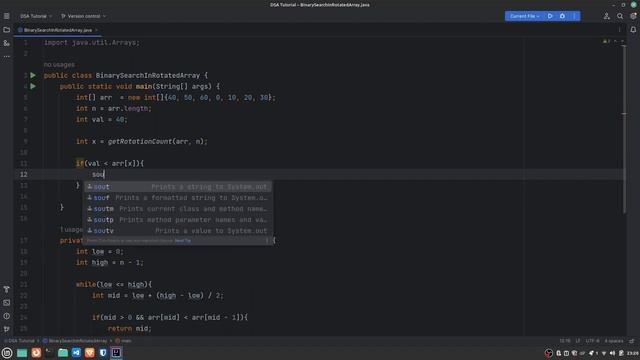Open the main hamburger menu
Screen dimensions: 640x360
[x=7, y=16]
